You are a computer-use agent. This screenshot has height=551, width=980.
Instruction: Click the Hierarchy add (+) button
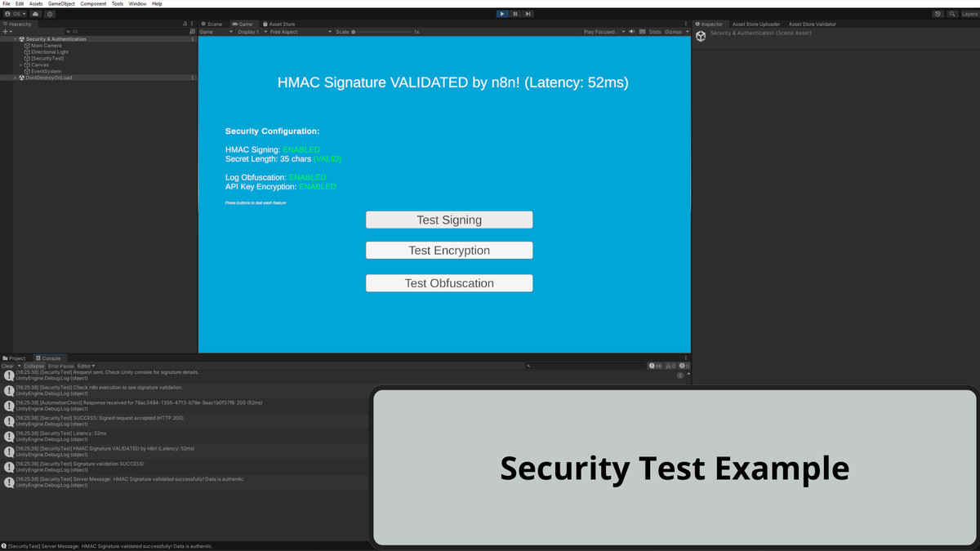pos(7,32)
